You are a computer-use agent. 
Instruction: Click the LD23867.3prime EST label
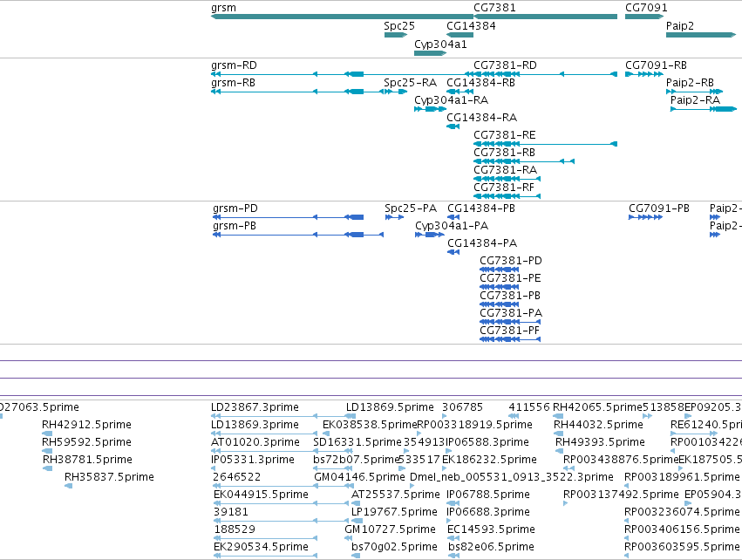[255, 407]
